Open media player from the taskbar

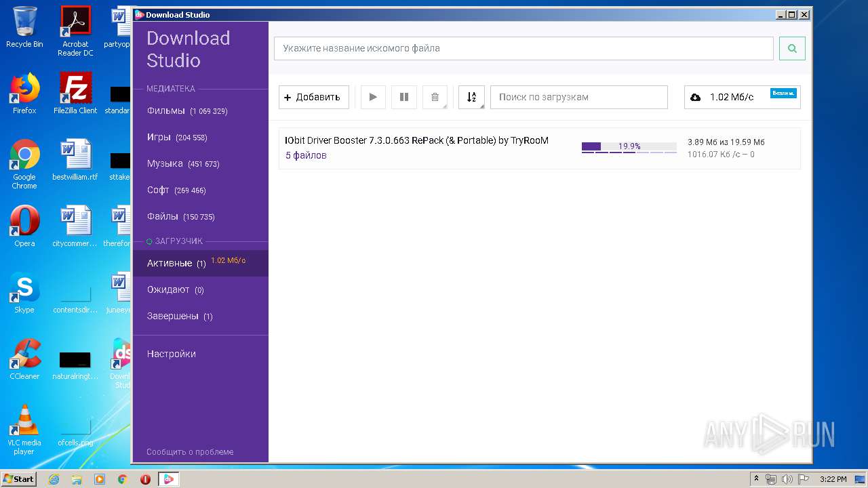[100, 479]
